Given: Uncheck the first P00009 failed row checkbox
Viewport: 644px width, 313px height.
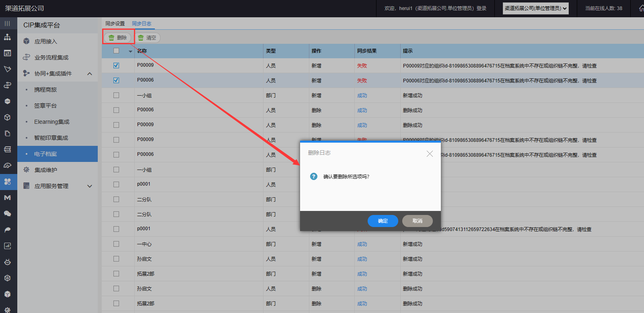Looking at the screenshot, I should pos(116,65).
